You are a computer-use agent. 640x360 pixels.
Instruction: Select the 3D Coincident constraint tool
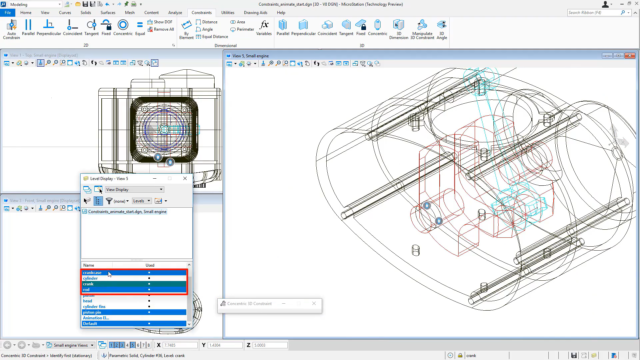327,28
